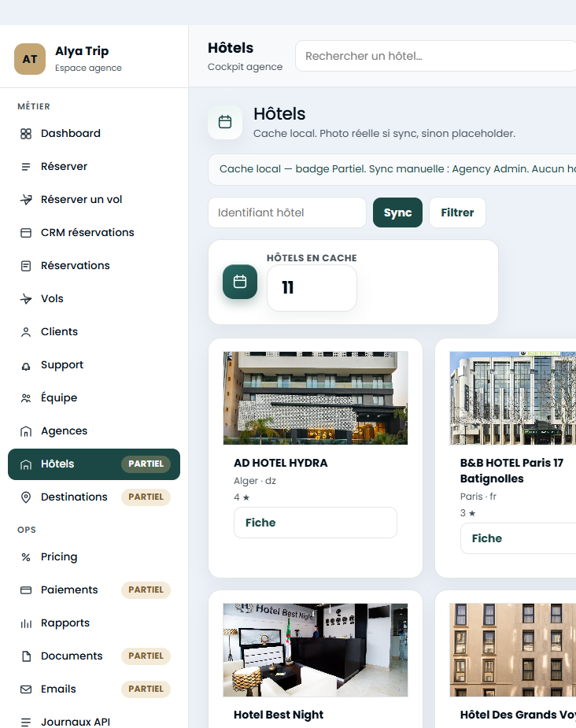Click the AD HOTEL HYDRA photo
This screenshot has width=576, height=728.
[x=316, y=398]
